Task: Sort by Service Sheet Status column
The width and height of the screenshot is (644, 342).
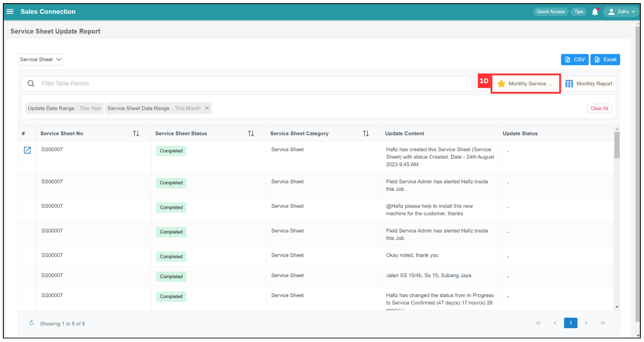Action: 251,134
